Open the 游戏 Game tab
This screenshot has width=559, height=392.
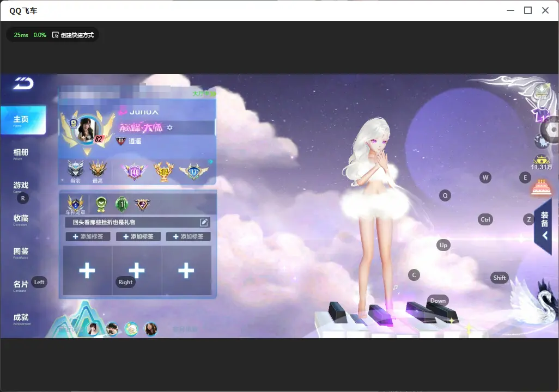[21, 186]
